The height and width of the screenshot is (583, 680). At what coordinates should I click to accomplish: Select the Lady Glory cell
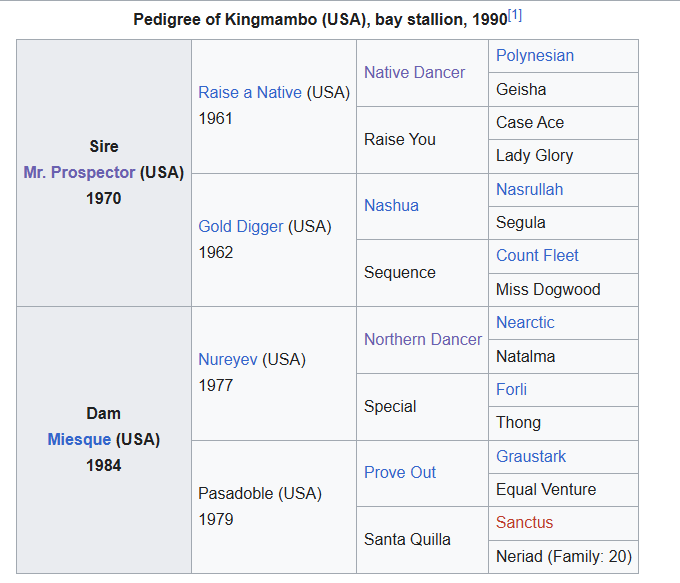[x=563, y=156]
